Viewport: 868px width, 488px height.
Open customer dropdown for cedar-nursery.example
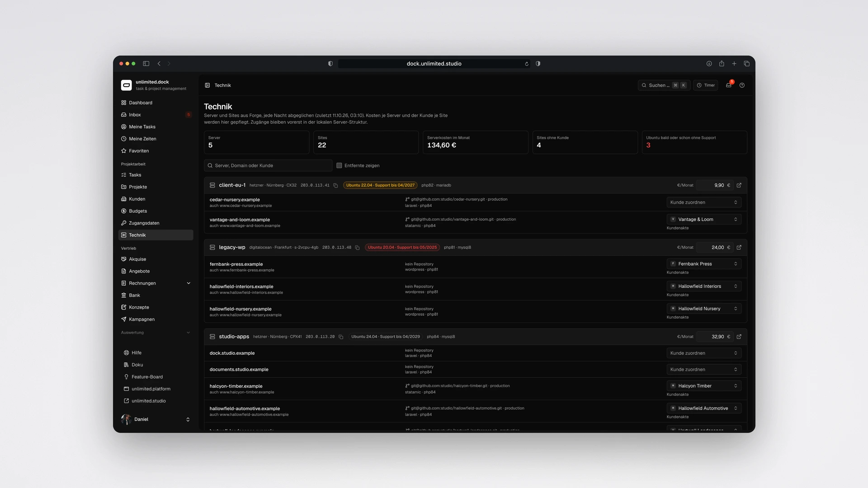704,202
